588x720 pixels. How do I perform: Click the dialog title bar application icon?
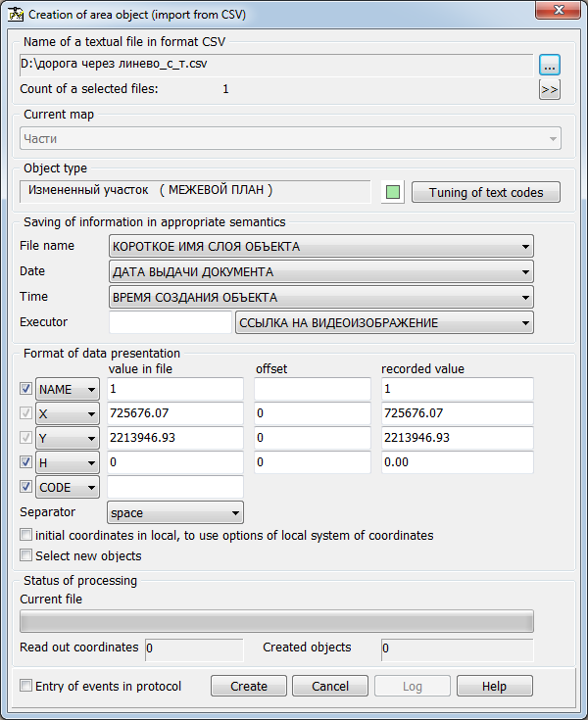pos(16,15)
